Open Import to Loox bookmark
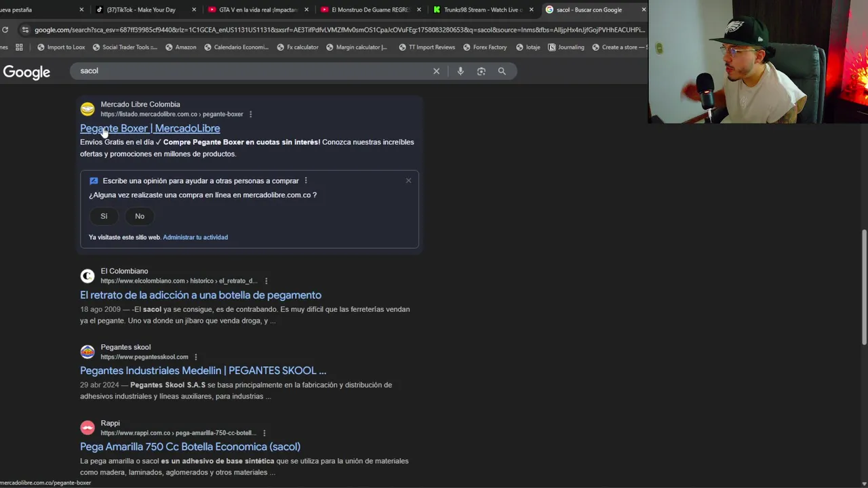 click(61, 47)
